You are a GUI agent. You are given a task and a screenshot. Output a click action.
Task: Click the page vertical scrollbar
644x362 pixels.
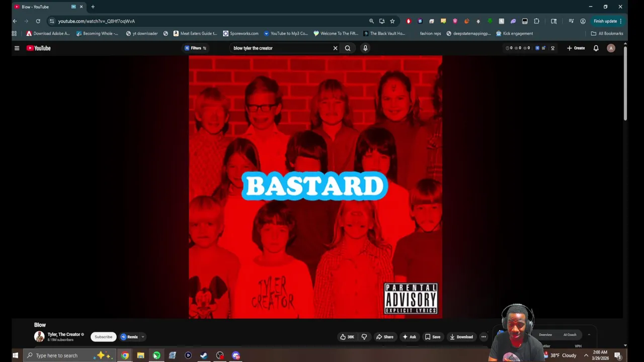(625, 83)
